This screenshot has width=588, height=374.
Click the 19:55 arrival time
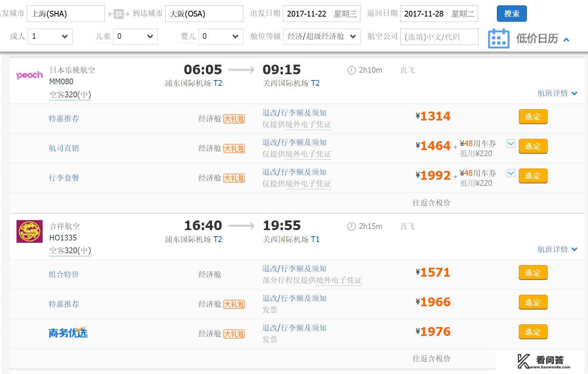[x=282, y=225]
